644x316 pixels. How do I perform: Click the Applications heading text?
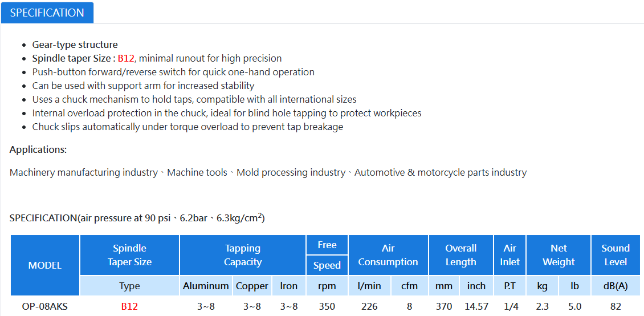point(38,149)
